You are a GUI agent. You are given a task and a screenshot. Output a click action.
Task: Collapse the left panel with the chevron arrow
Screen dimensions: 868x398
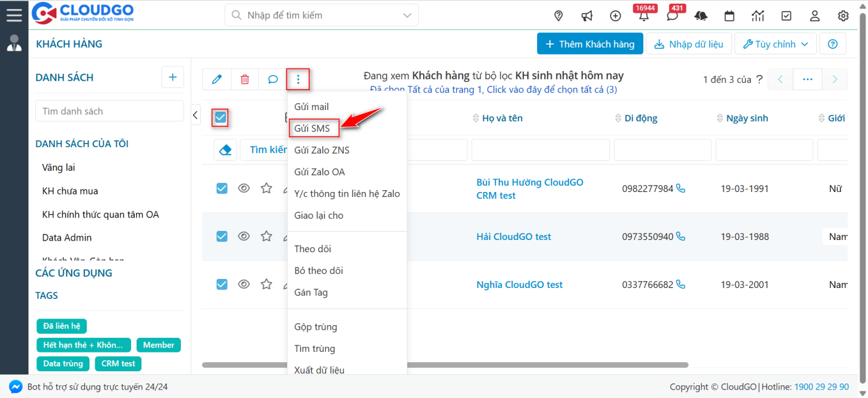pyautogui.click(x=195, y=114)
